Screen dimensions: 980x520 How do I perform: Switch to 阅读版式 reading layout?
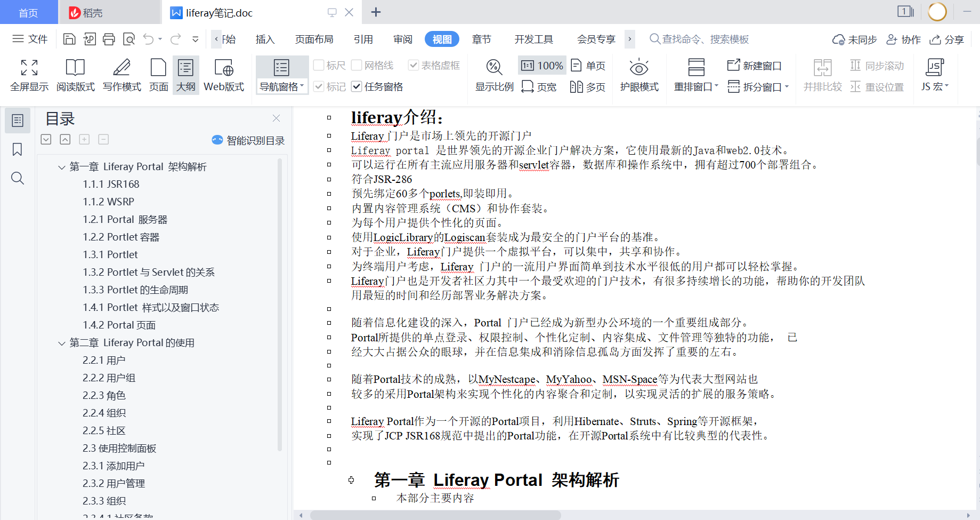[75, 75]
